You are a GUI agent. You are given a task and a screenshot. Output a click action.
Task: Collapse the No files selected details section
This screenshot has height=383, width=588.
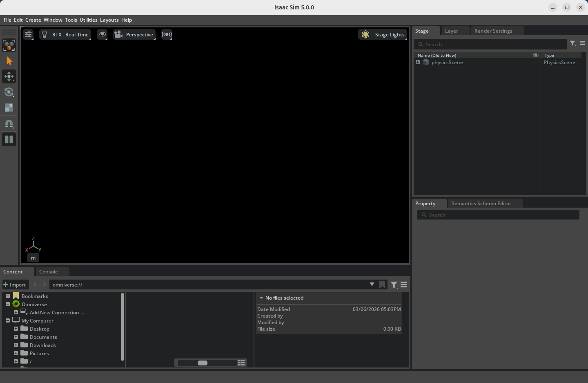pyautogui.click(x=261, y=298)
